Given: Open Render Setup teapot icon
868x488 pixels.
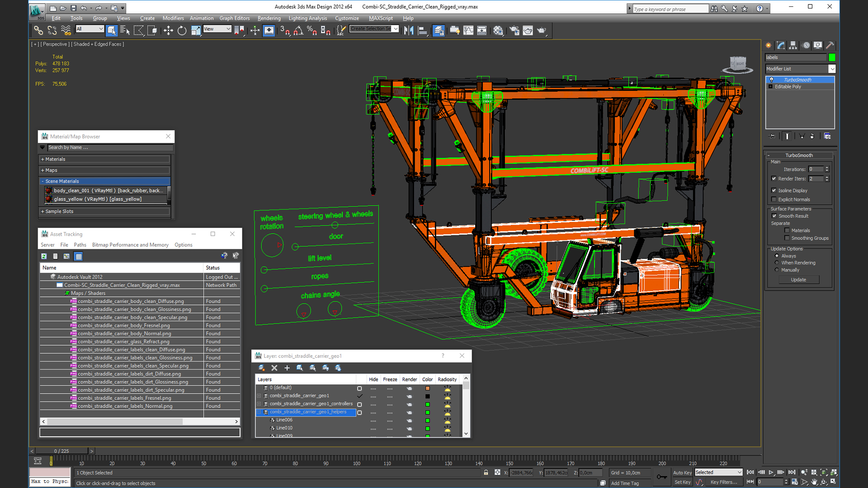Looking at the screenshot, I should 514,30.
